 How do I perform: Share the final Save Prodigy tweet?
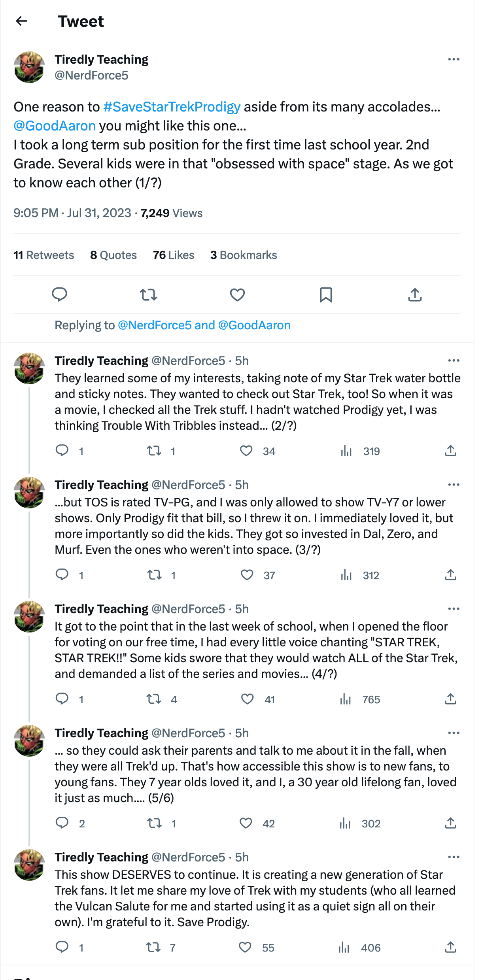(x=451, y=947)
